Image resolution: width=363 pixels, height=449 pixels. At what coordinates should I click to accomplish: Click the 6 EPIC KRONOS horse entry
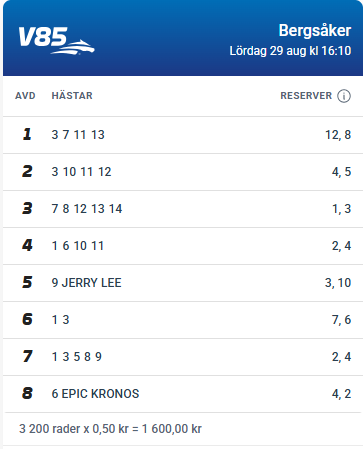[x=95, y=394]
